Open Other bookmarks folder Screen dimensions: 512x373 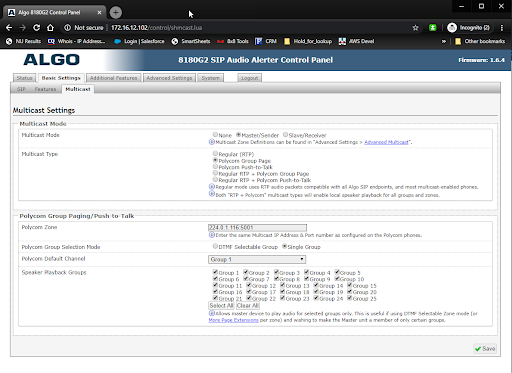point(480,41)
